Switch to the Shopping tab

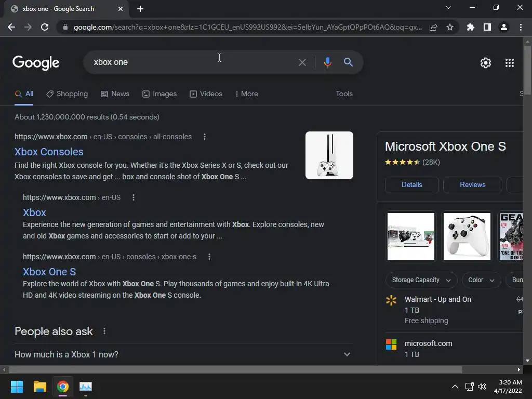[67, 94]
